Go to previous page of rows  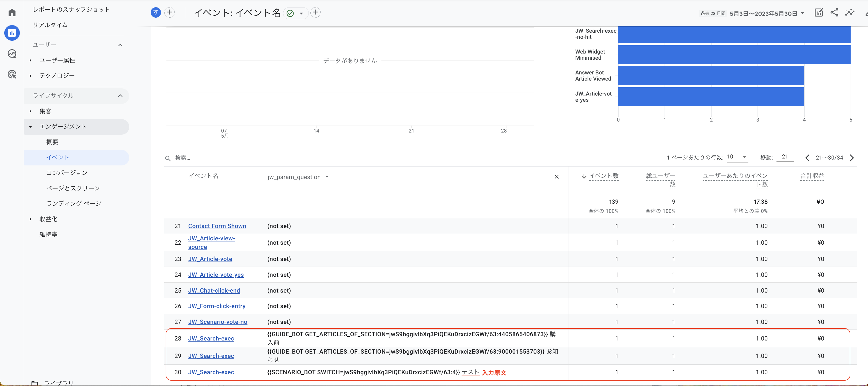807,158
